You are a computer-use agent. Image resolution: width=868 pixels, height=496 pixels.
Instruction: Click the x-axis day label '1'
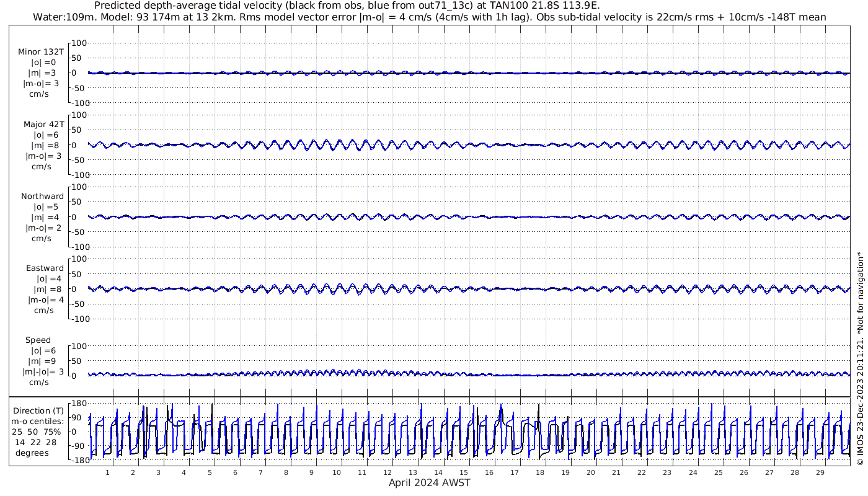[x=107, y=472]
